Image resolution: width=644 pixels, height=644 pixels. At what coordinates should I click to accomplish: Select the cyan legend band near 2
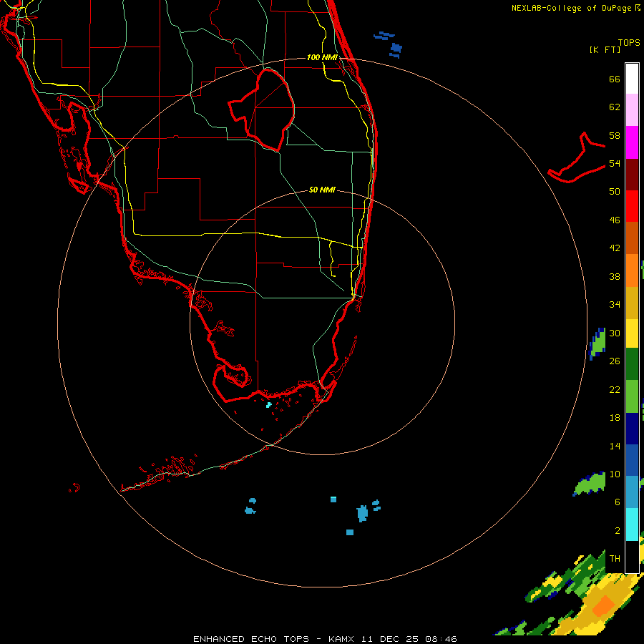632,524
